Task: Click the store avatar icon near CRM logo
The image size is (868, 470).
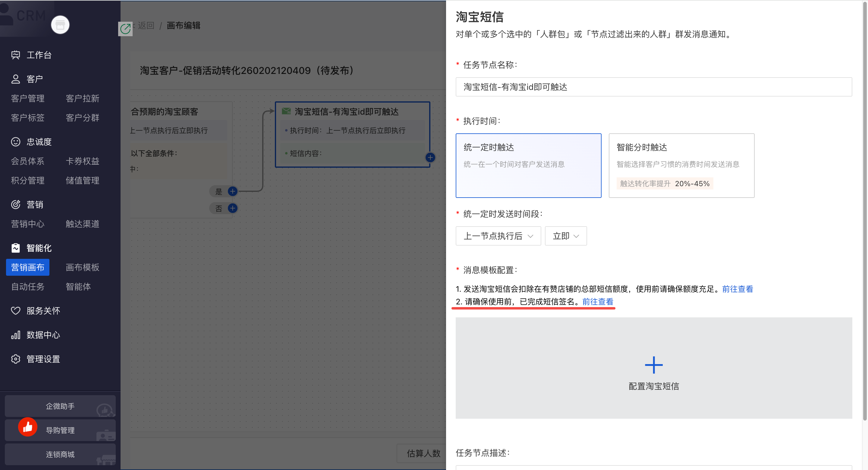Action: [60, 25]
